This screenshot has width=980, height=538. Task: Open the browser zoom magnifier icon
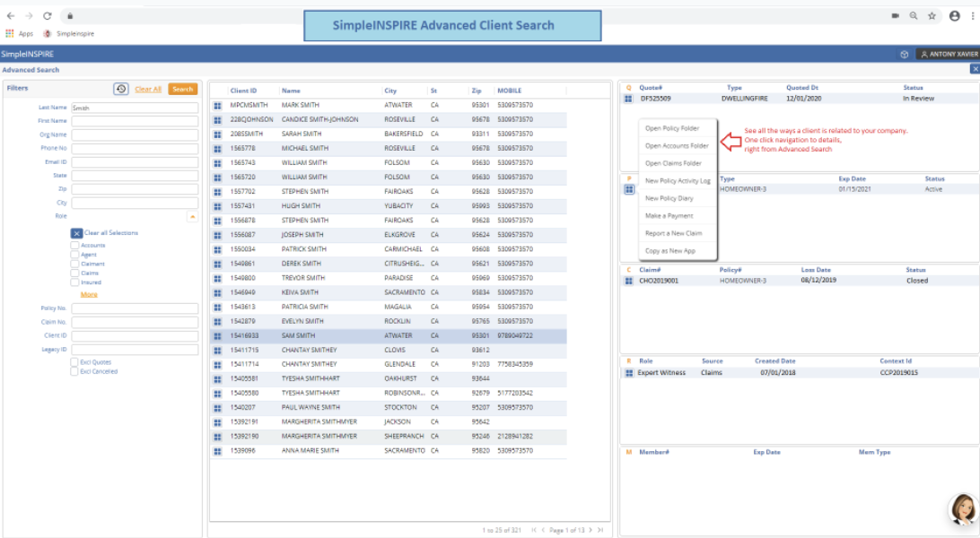point(913,15)
